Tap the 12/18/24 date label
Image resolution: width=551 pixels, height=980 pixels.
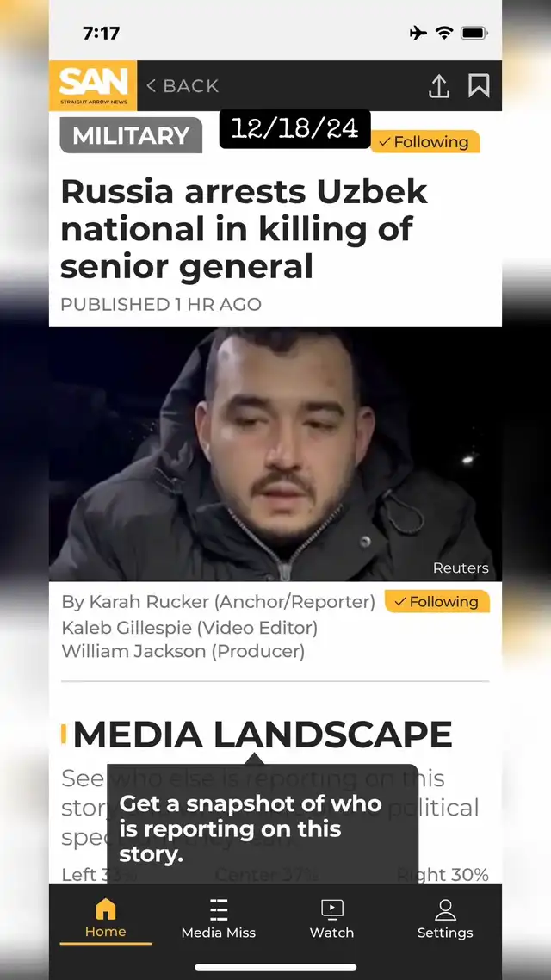294,129
